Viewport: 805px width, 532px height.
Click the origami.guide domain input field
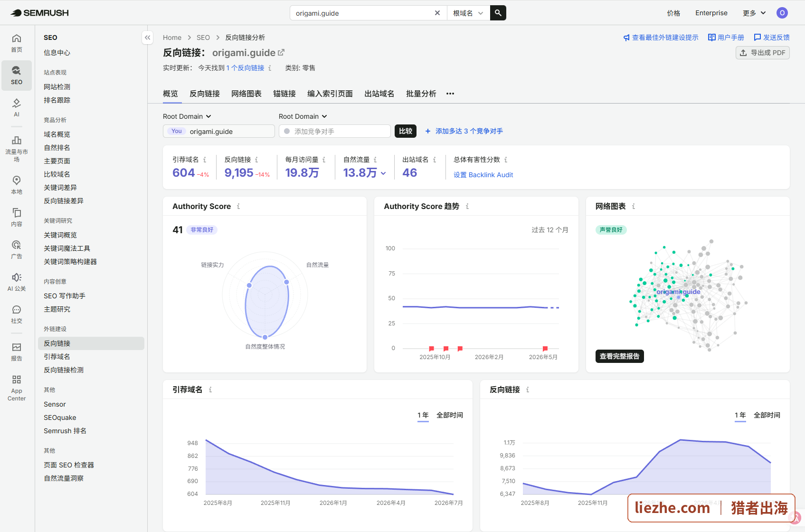click(219, 131)
